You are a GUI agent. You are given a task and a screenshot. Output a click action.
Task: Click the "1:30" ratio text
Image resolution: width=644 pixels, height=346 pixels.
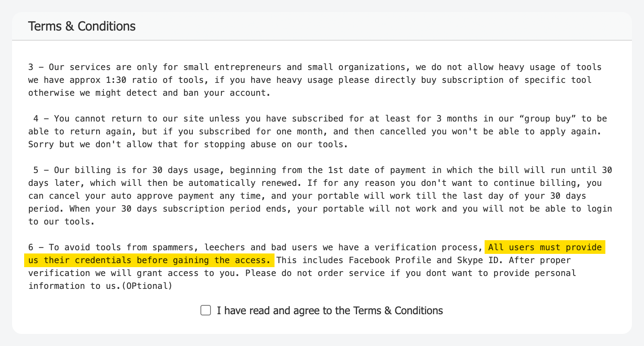[116, 80]
